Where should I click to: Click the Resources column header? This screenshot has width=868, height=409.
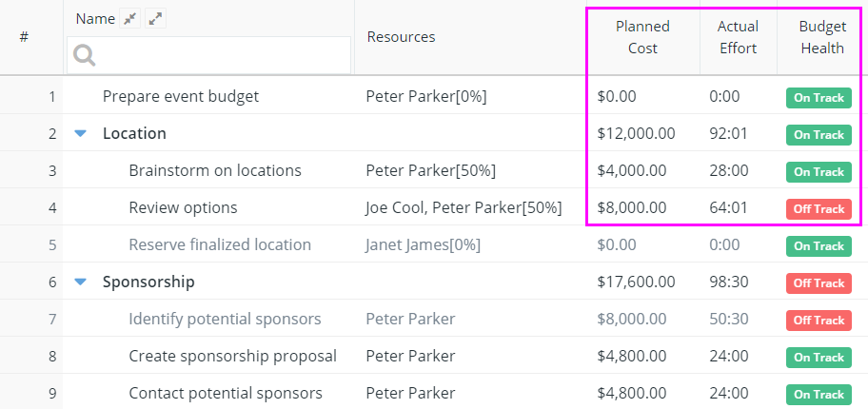(x=402, y=37)
